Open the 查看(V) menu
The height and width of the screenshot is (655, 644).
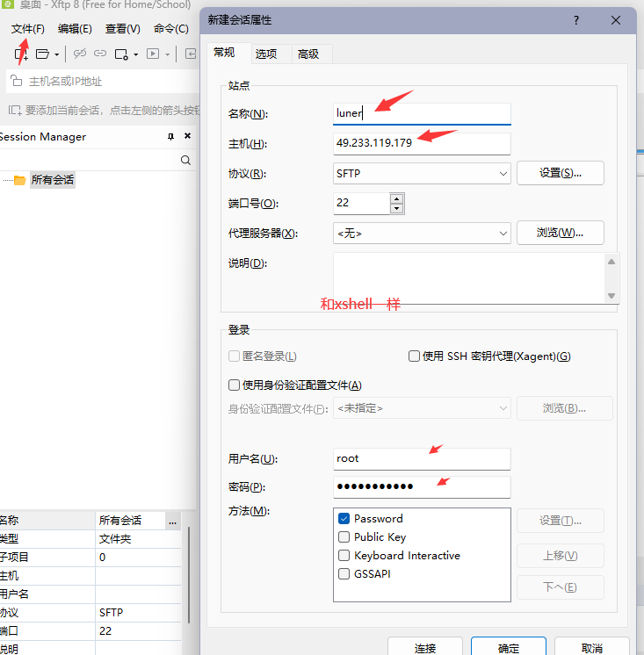pos(122,29)
